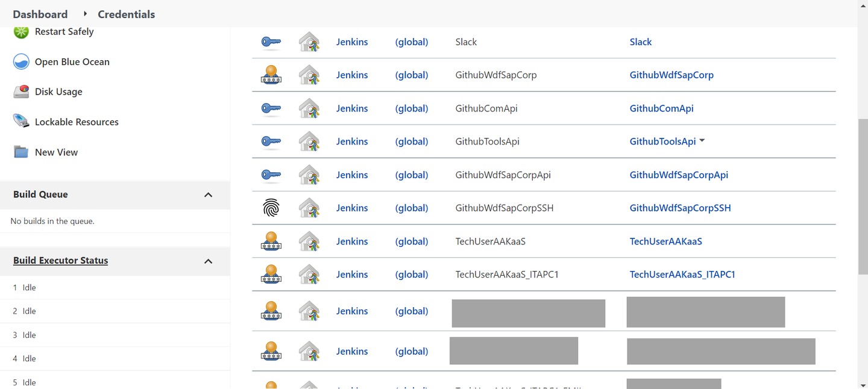Select Restart Safely menu item
This screenshot has height=389, width=868.
point(64,32)
